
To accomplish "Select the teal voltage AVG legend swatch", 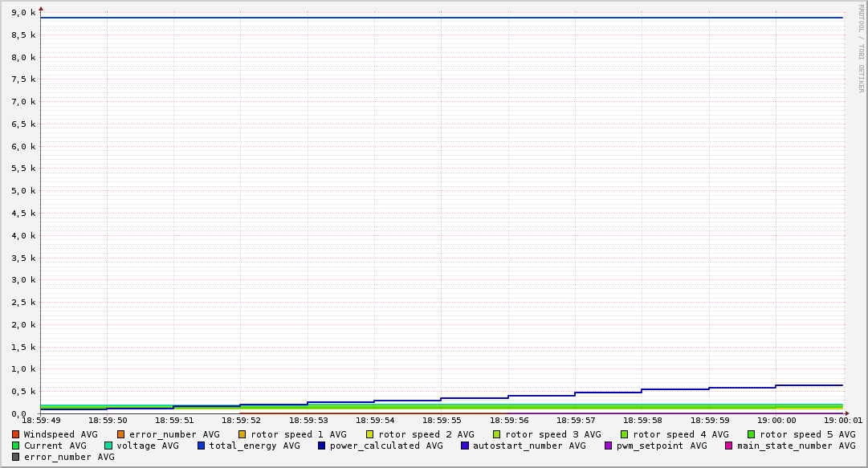I will pyautogui.click(x=108, y=446).
